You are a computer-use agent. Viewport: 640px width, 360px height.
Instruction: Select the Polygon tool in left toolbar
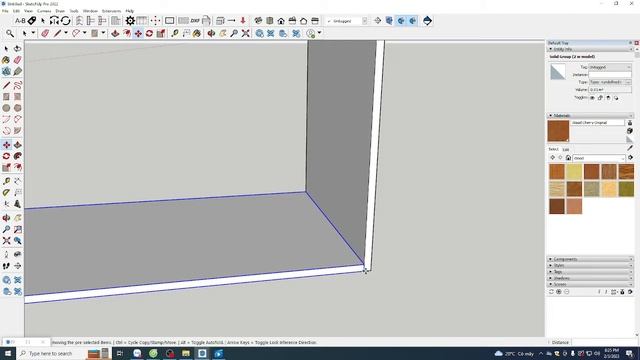(18, 108)
